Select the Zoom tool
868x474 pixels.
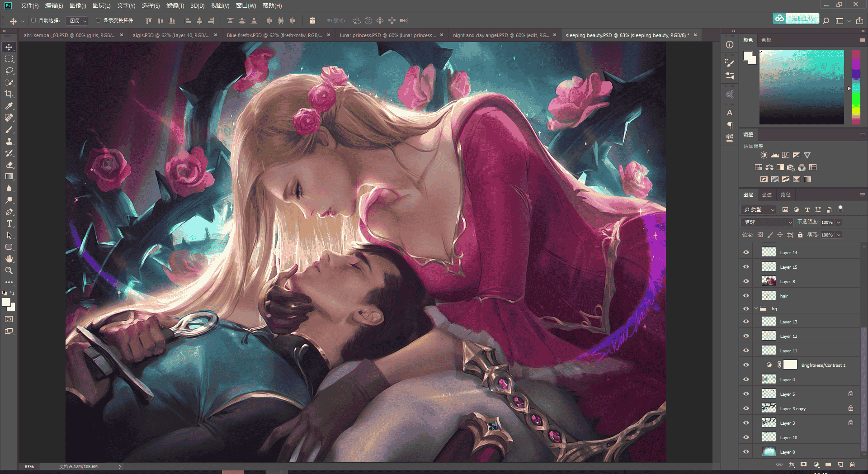pos(9,270)
